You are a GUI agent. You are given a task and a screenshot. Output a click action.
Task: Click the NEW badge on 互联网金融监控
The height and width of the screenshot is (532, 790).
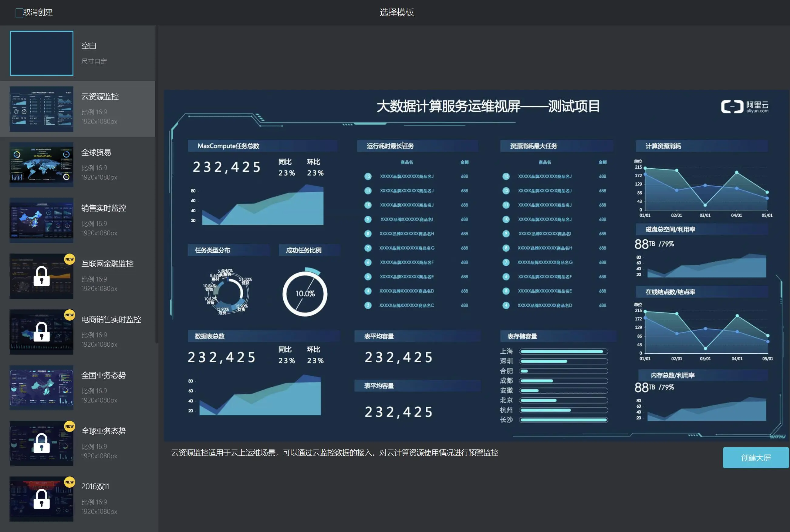click(x=69, y=259)
